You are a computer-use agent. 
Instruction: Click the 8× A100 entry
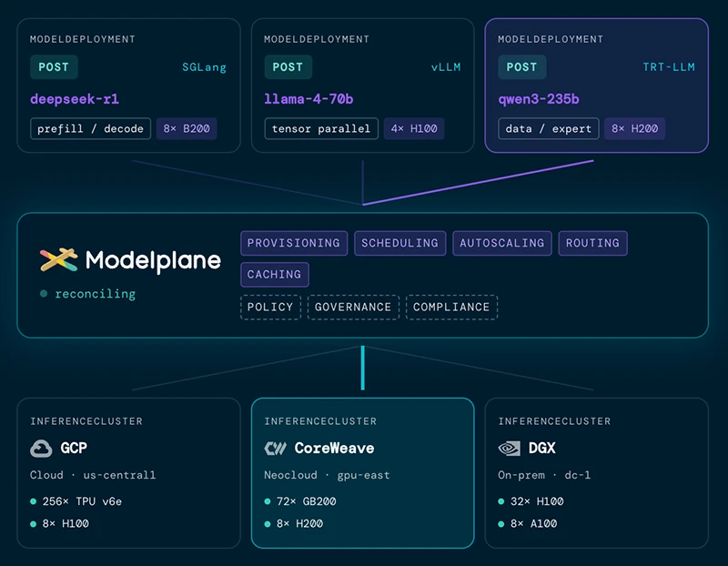point(534,524)
